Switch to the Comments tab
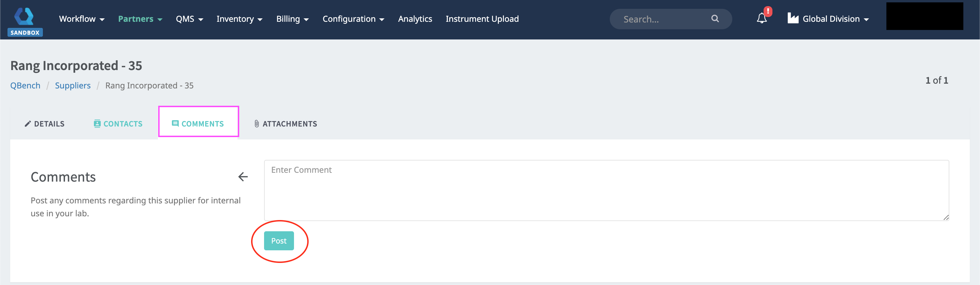Screen dimensions: 980x285 pos(198,124)
